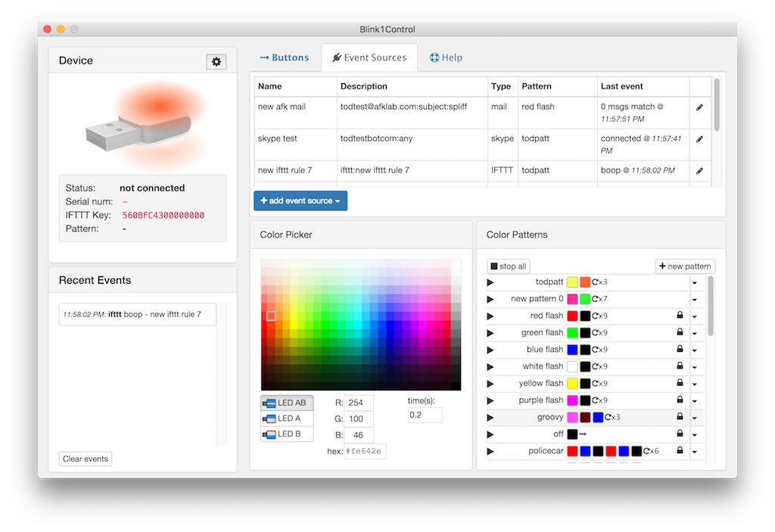
Task: Open the Help tab
Action: point(446,58)
